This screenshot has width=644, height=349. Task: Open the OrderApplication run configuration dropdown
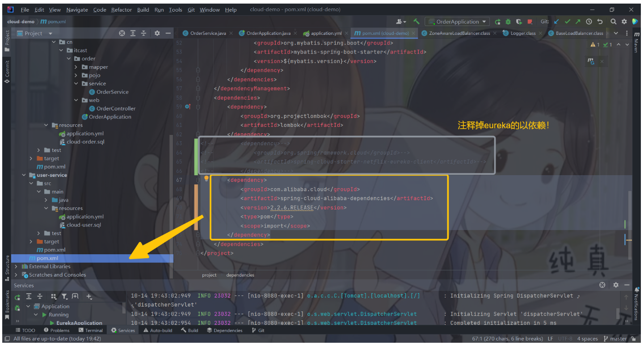[457, 21]
